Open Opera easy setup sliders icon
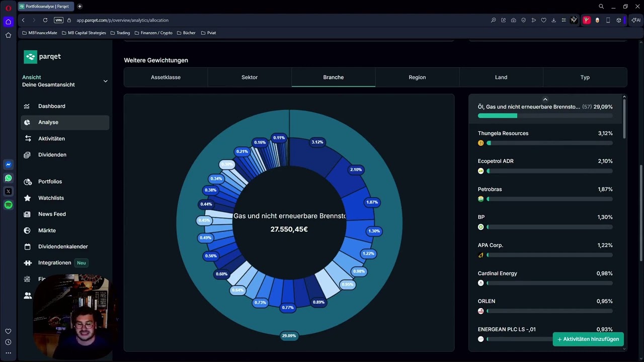 tap(563, 20)
